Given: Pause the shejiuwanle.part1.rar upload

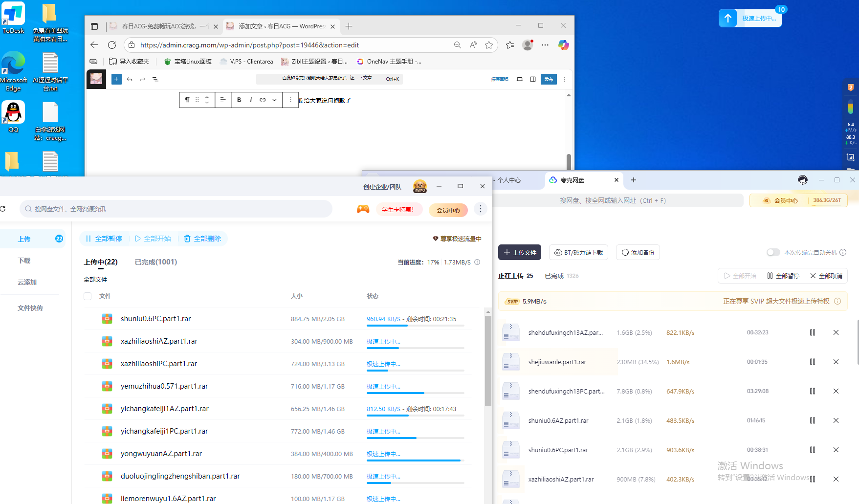Looking at the screenshot, I should coord(812,362).
